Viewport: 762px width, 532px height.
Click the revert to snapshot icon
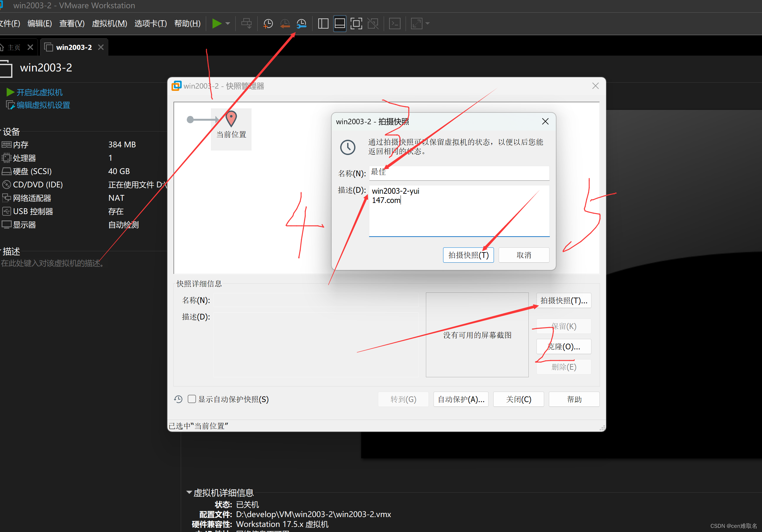[285, 24]
